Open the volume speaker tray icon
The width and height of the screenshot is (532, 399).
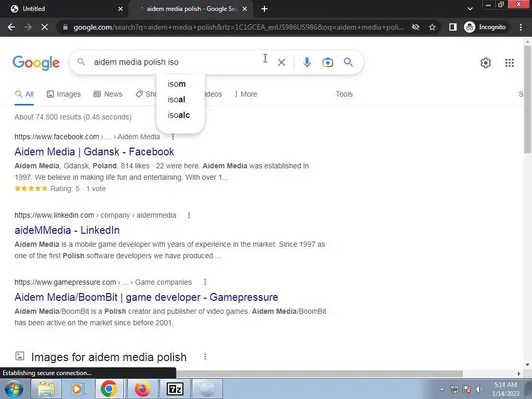click(479, 389)
